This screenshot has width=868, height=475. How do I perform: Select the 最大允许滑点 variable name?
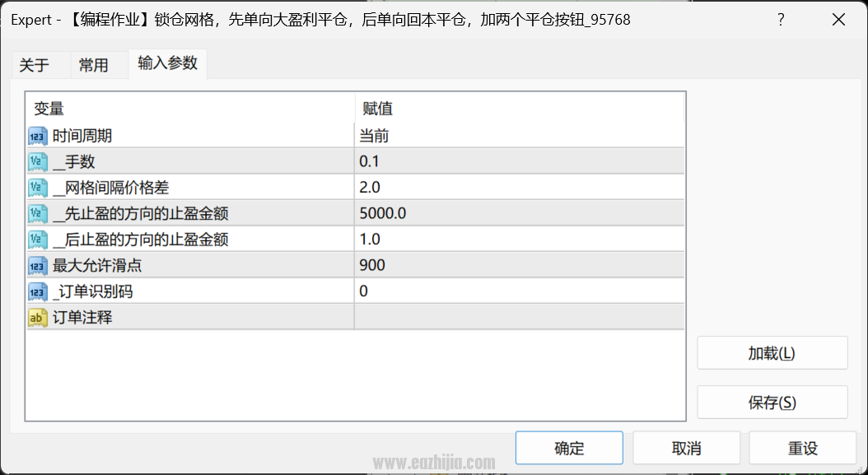(97, 266)
